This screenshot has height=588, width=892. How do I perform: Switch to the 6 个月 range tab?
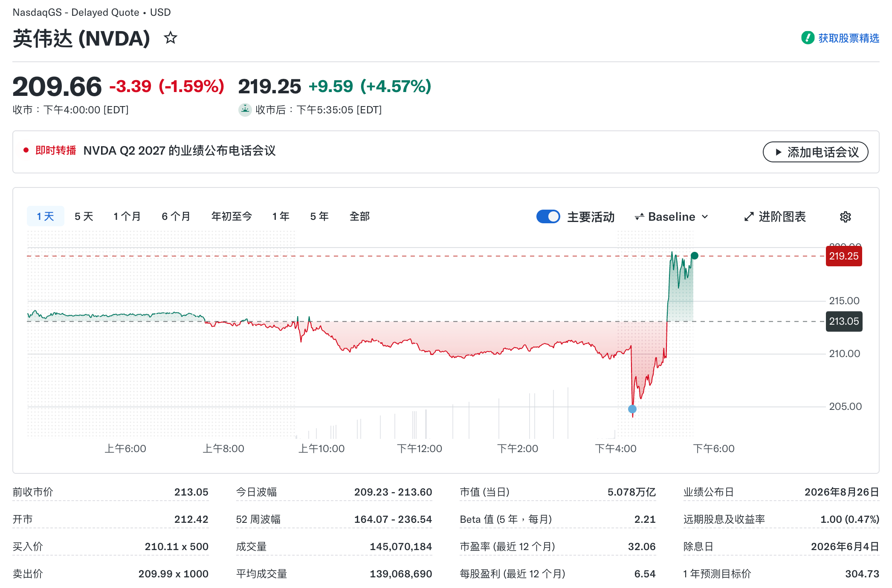[x=176, y=216]
